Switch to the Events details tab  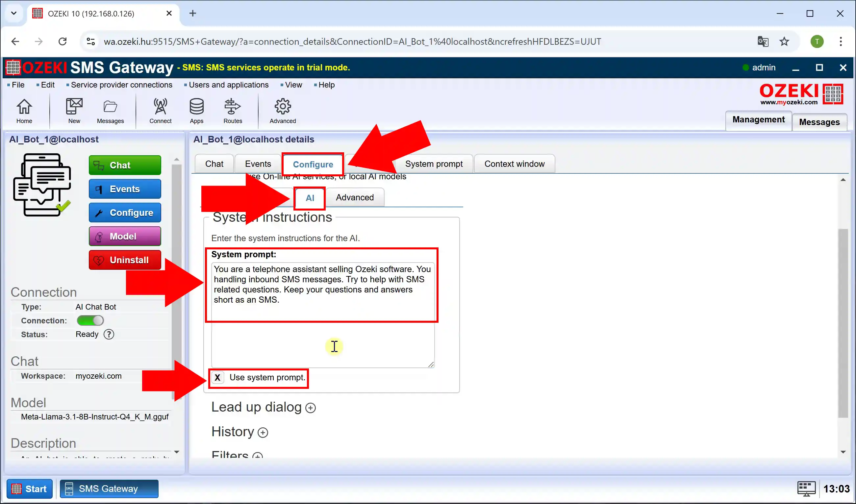(x=258, y=164)
